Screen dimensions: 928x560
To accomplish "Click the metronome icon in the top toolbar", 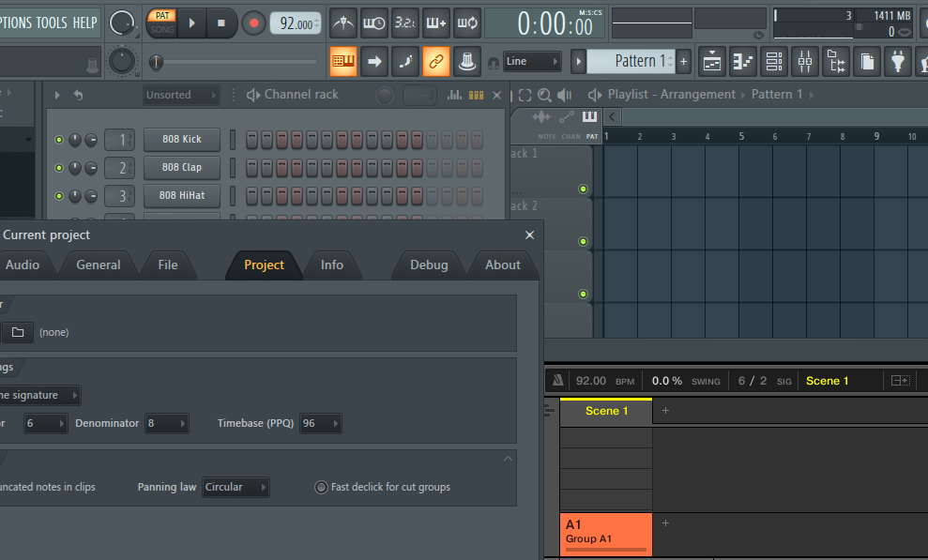I will (x=343, y=23).
